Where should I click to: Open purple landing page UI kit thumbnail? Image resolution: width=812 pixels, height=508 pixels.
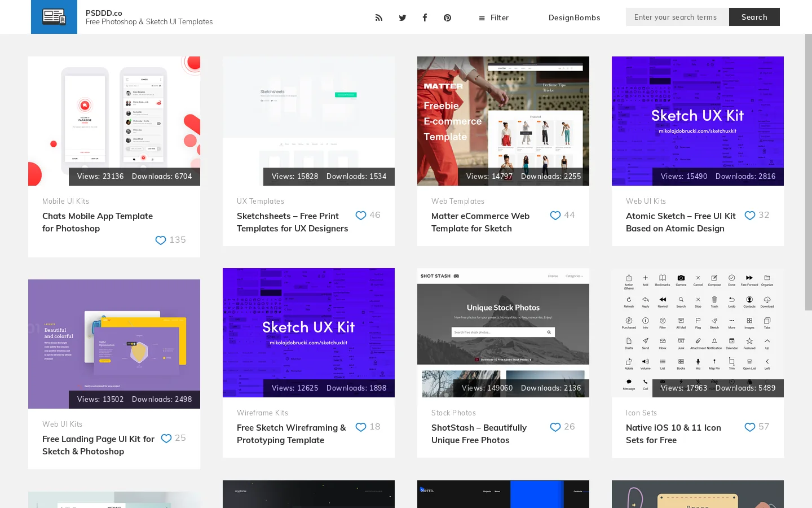[x=114, y=344]
